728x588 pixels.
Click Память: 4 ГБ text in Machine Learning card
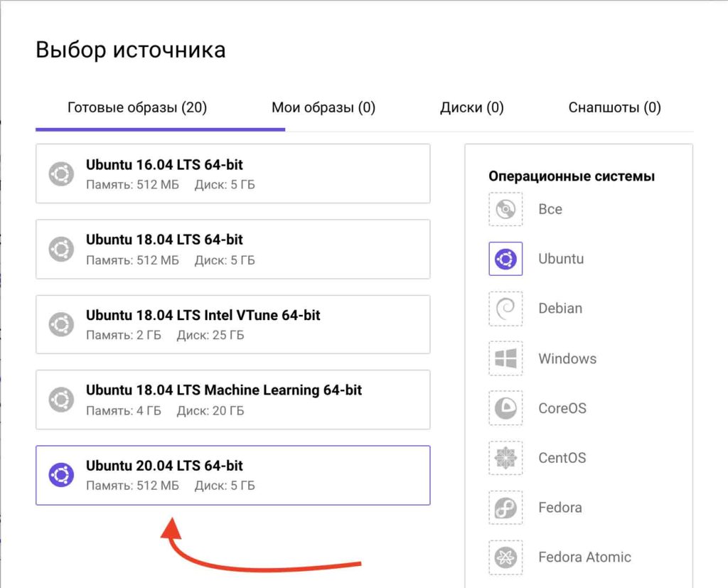[x=124, y=410]
